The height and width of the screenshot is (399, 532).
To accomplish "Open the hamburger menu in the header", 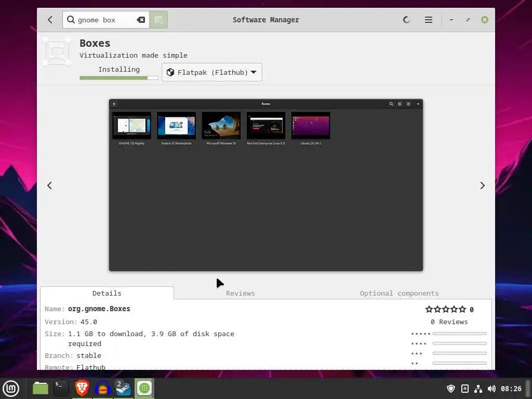I will 429,20.
